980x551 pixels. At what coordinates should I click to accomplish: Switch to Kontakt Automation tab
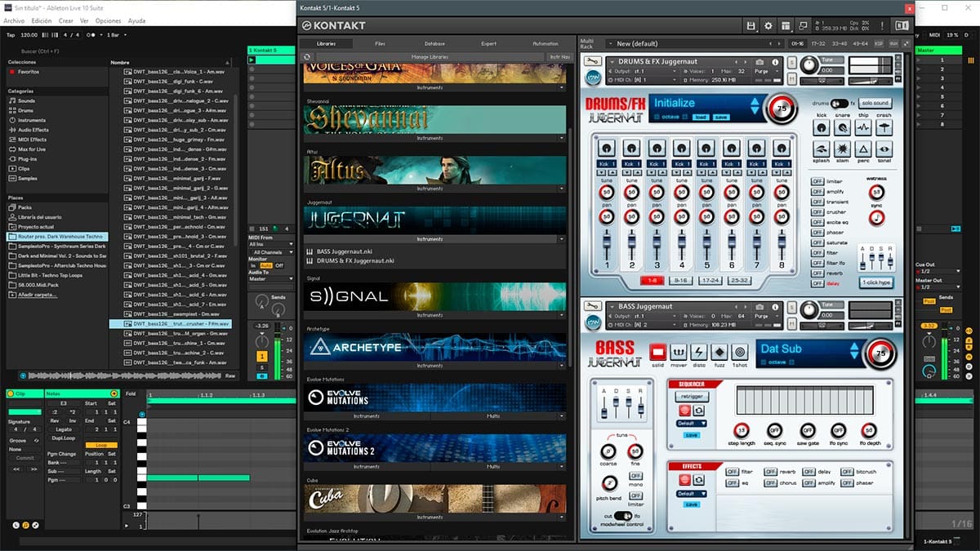(x=545, y=43)
